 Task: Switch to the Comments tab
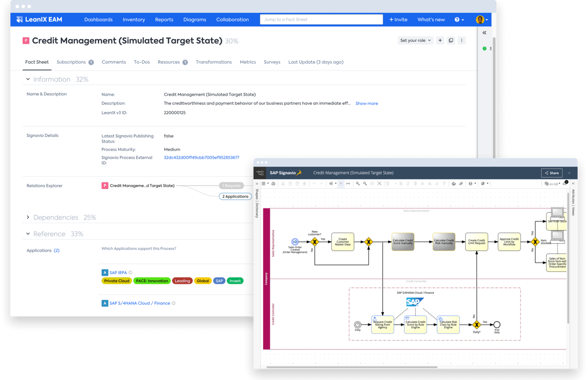pos(114,62)
